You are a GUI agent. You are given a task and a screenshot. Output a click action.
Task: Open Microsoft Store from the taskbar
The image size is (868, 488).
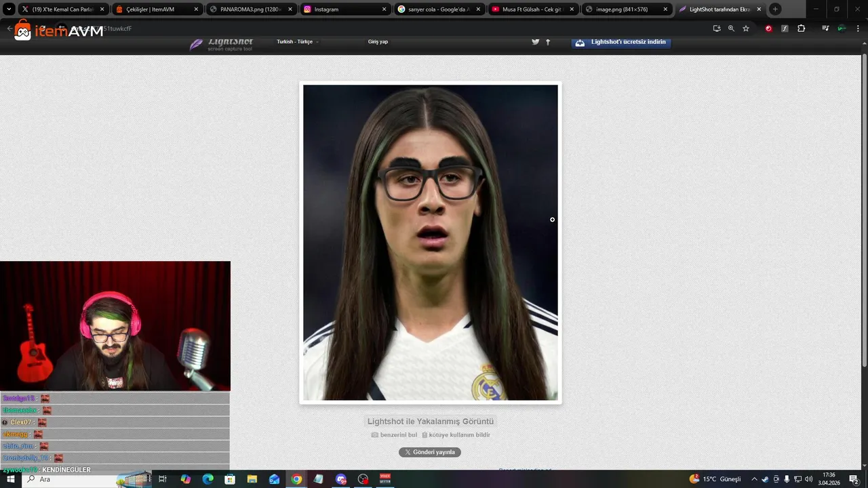230,479
